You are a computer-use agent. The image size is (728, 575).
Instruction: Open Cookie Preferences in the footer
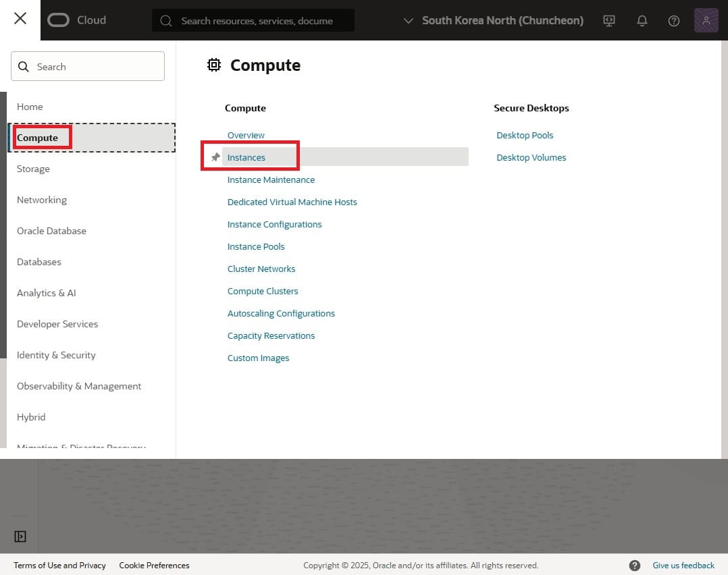pyautogui.click(x=154, y=566)
